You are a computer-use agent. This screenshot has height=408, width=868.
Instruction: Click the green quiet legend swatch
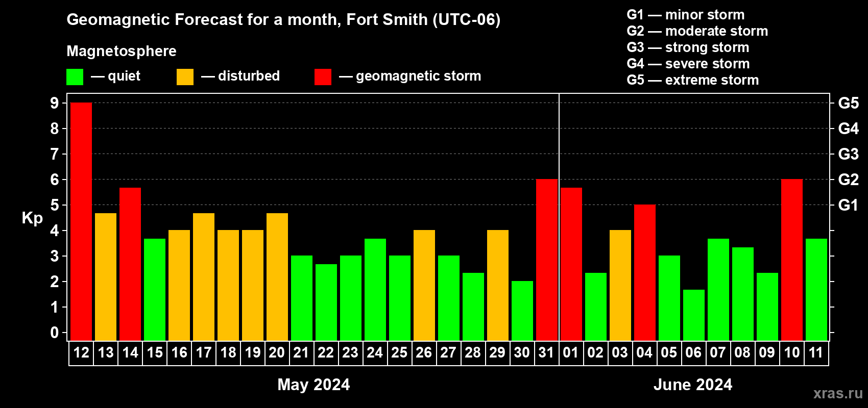pos(75,77)
